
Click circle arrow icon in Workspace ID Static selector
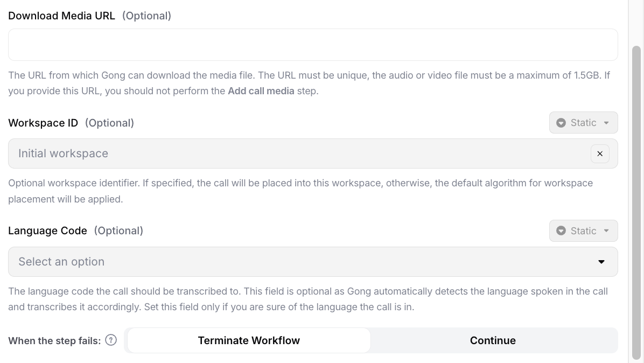click(561, 123)
